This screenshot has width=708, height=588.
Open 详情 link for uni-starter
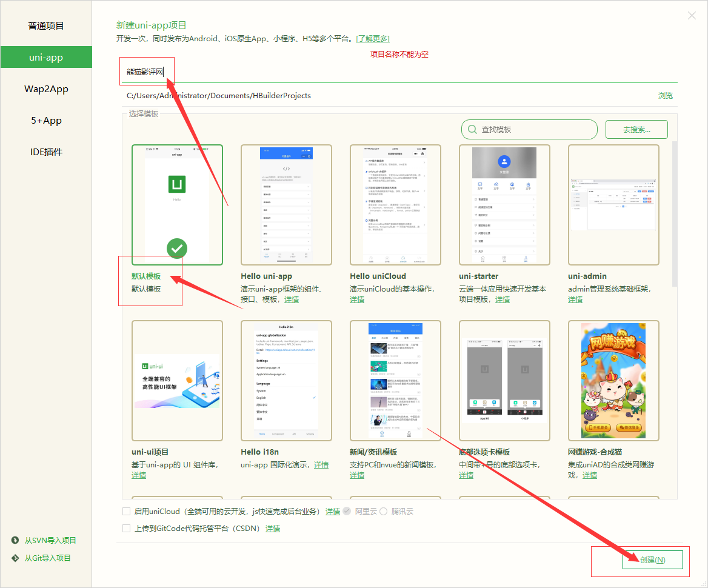click(502, 299)
